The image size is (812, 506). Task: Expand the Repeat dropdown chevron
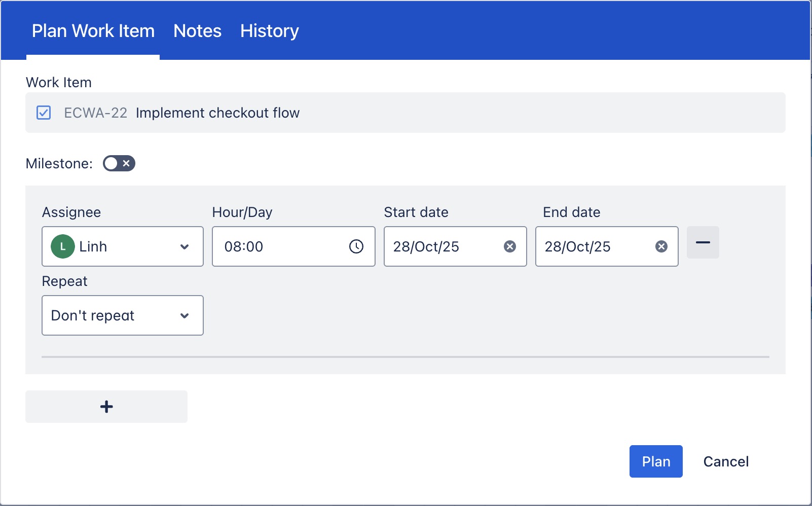click(184, 315)
